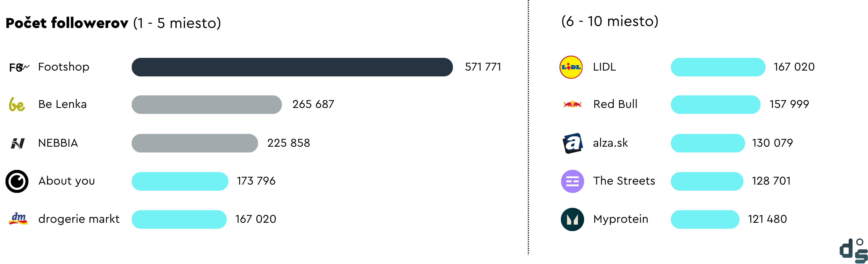Click the Be Lenka logo
The height and width of the screenshot is (264, 868).
pyautogui.click(x=17, y=104)
